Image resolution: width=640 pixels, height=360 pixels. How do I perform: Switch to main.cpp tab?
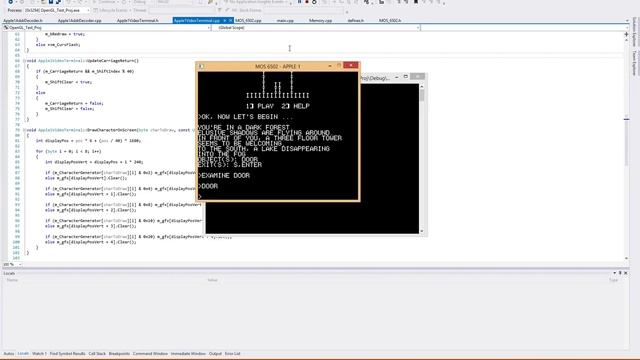coord(285,20)
